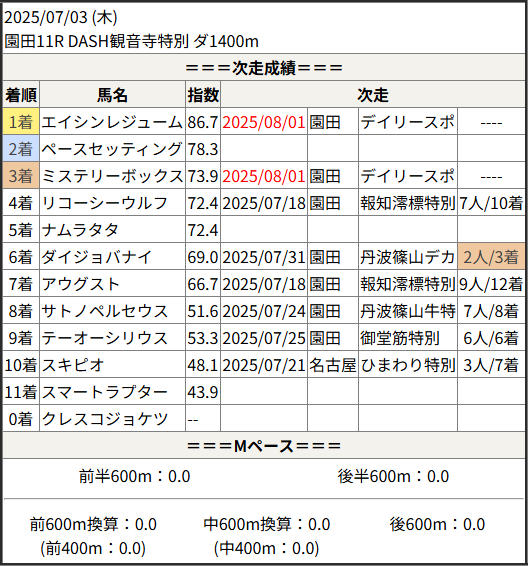
Task: Click the ひまわり特別 race at 名古屋
Action: (x=408, y=365)
